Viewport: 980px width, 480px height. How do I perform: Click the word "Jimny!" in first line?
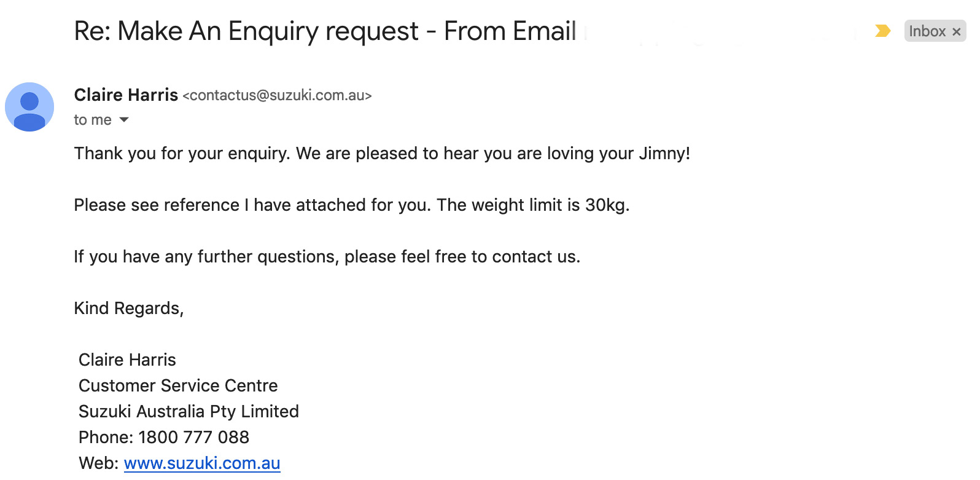tap(664, 153)
